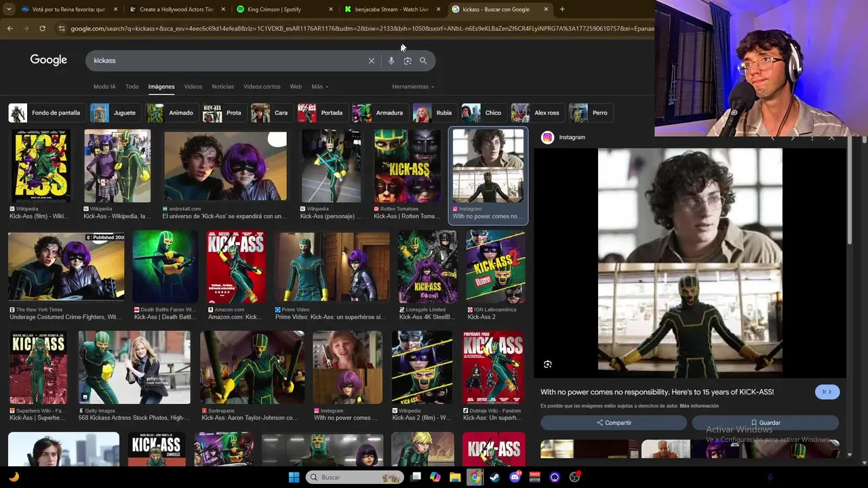Viewport: 868px width, 488px height.
Task: Click the Compartir share button
Action: pos(614,423)
